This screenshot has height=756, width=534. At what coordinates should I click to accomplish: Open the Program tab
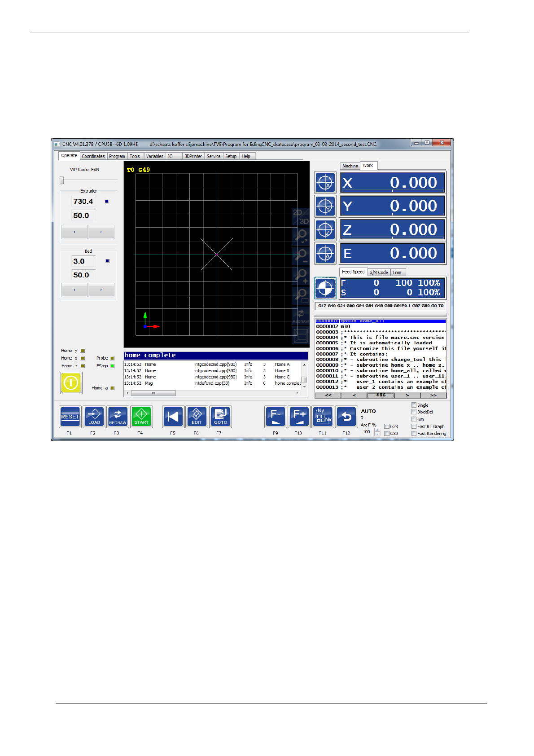[117, 156]
